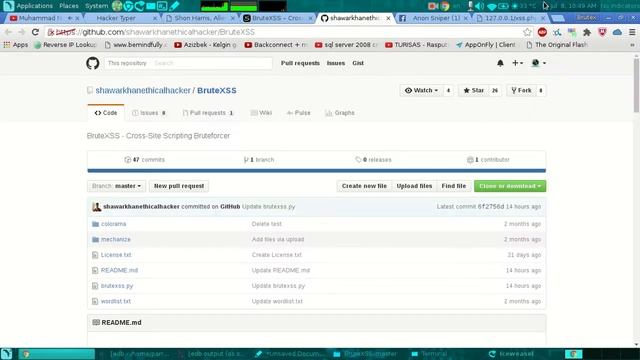This screenshot has width=640, height=360.
Task: Switch to the 127.0.0.1/xss.php tab
Action: 510,18
